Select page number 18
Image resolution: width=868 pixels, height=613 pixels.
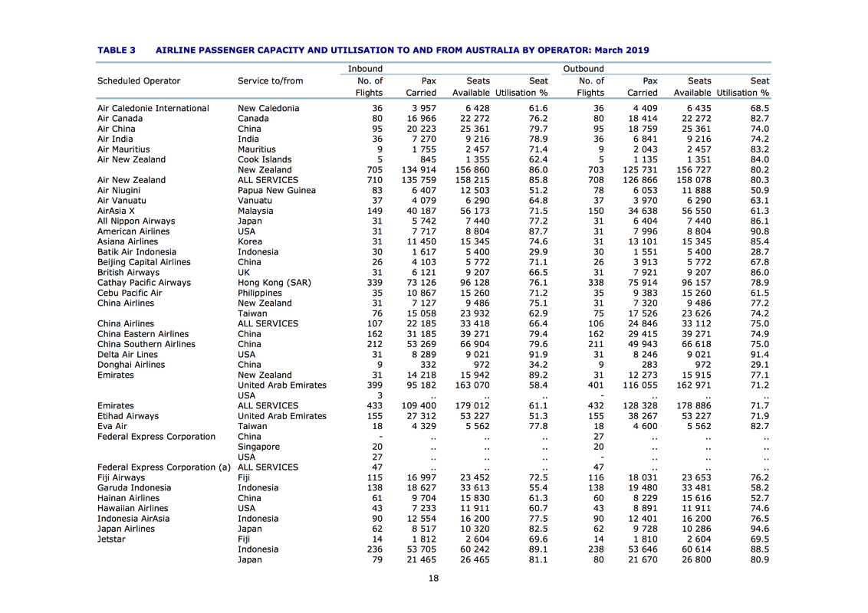pos(433,579)
